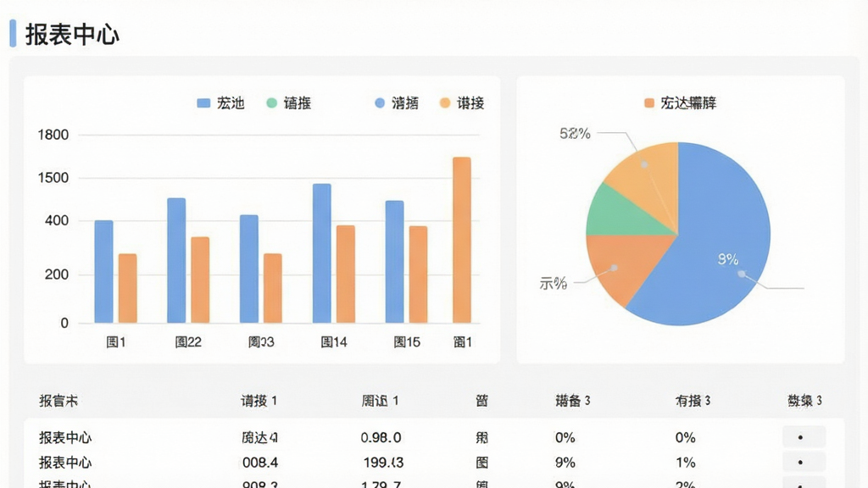This screenshot has width=868, height=488.
Task: Click the "1500" y-axis label
Action: pyautogui.click(x=53, y=178)
